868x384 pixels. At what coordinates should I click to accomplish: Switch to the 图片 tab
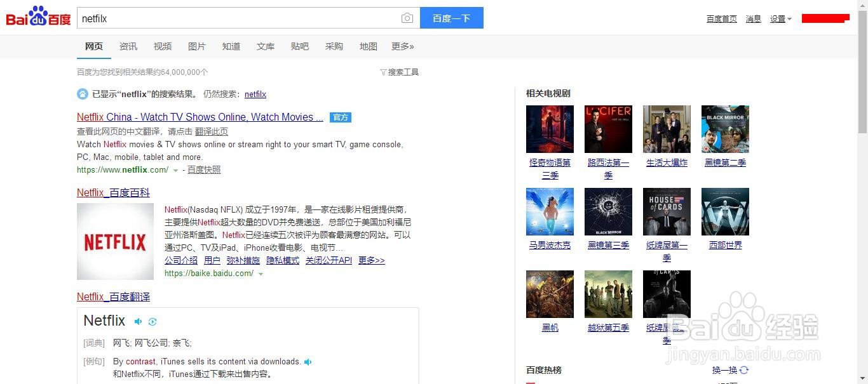click(x=197, y=46)
